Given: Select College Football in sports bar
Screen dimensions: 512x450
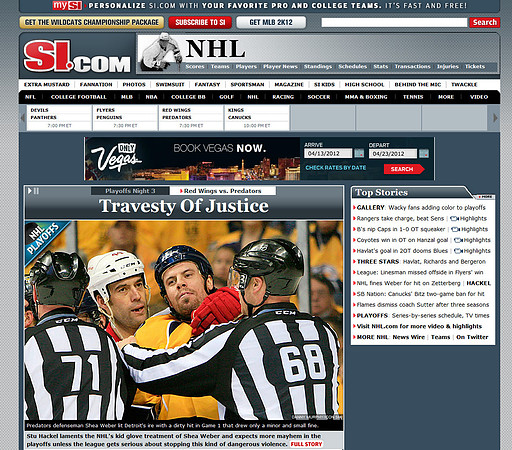Looking at the screenshot, I should tap(79, 97).
